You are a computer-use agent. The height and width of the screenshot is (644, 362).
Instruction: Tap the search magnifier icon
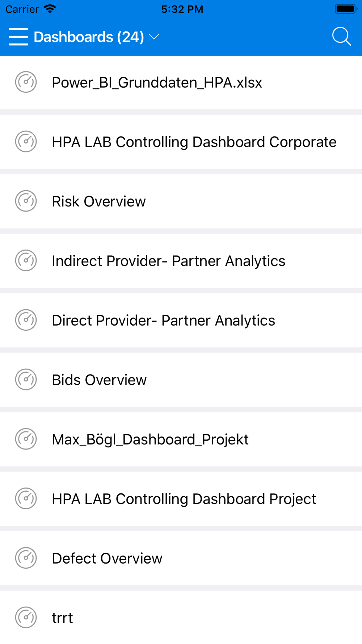[341, 37]
